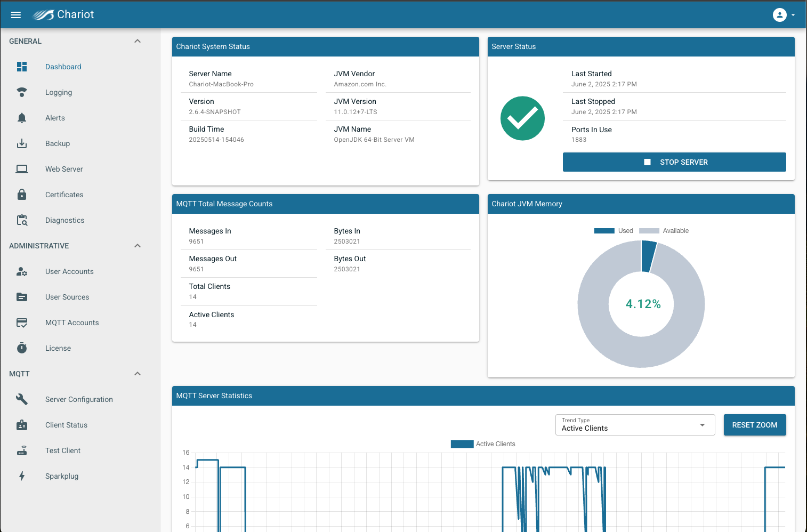The height and width of the screenshot is (532, 807).
Task: Open the Sparkplug page
Action: [62, 476]
